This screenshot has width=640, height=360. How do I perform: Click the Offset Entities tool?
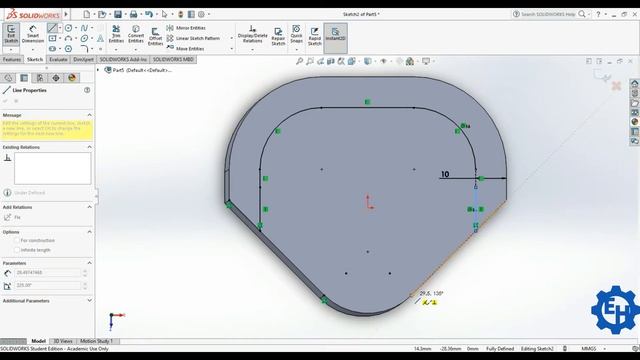pyautogui.click(x=155, y=36)
